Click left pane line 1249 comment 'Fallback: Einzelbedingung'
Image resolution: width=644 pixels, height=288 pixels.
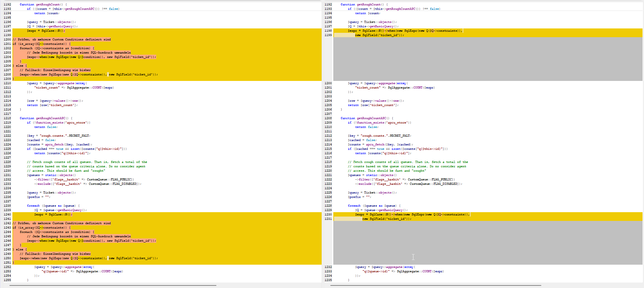click(55, 254)
